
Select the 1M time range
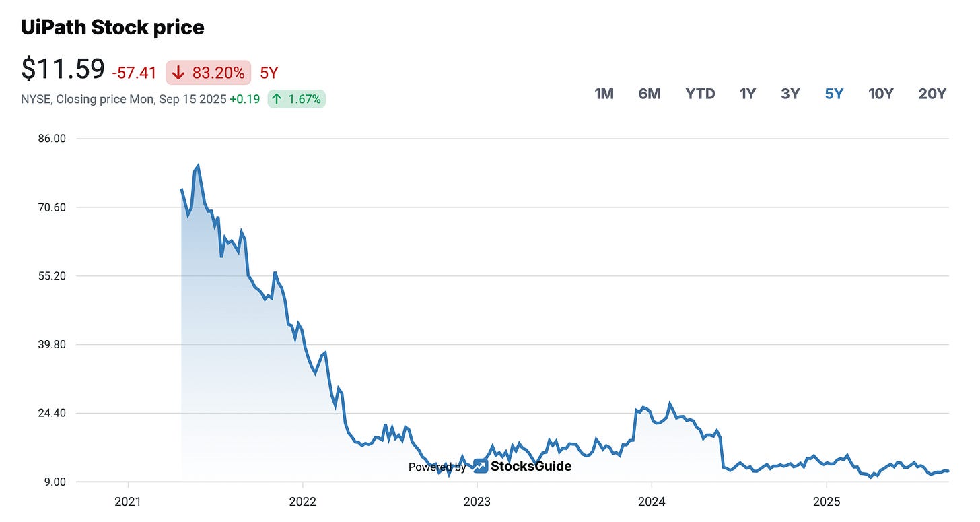tap(604, 94)
